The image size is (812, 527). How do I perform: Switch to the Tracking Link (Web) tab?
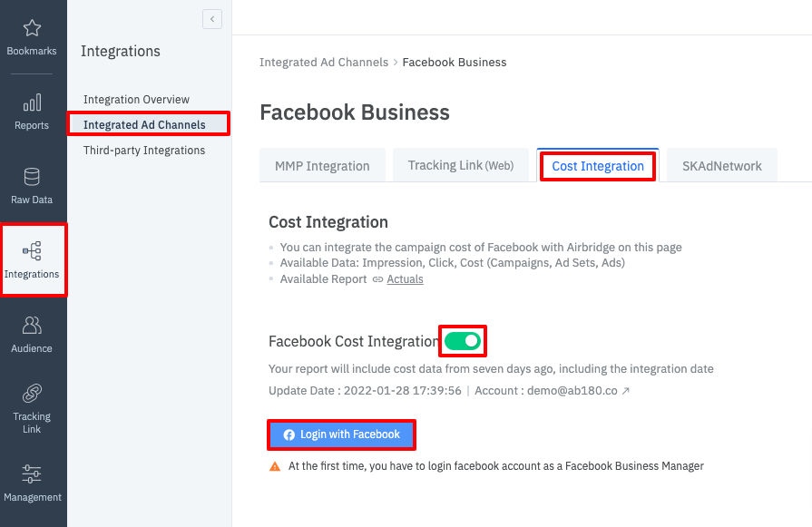461,166
